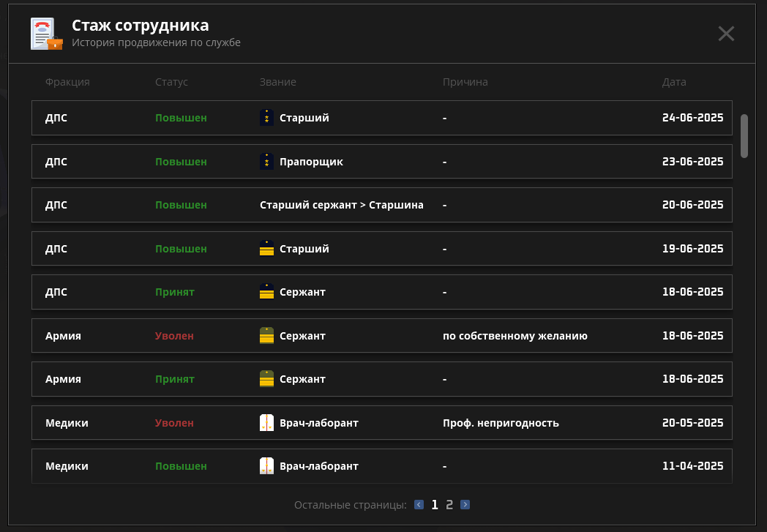This screenshot has width=767, height=532.
Task: Open page 2 of history
Action: coord(449,504)
